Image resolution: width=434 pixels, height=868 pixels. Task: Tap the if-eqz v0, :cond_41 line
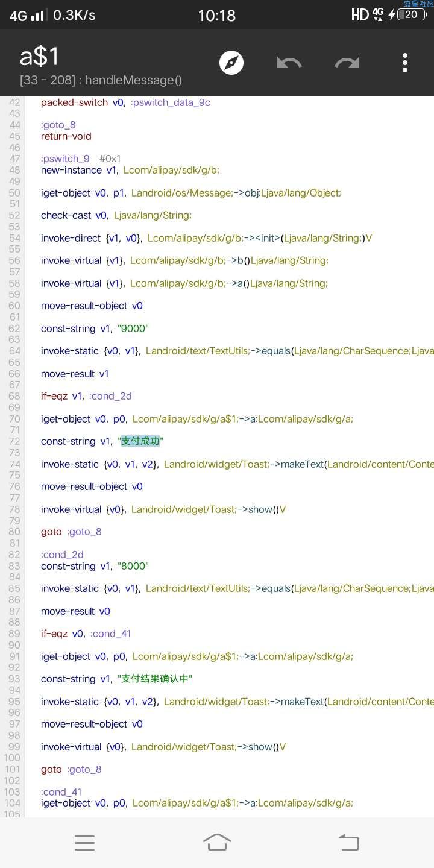point(86,634)
